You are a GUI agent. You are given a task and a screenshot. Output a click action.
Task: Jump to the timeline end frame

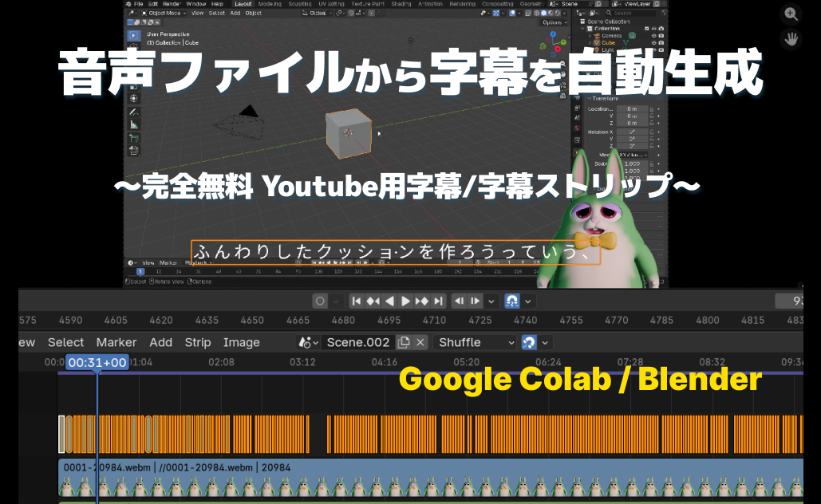(438, 301)
